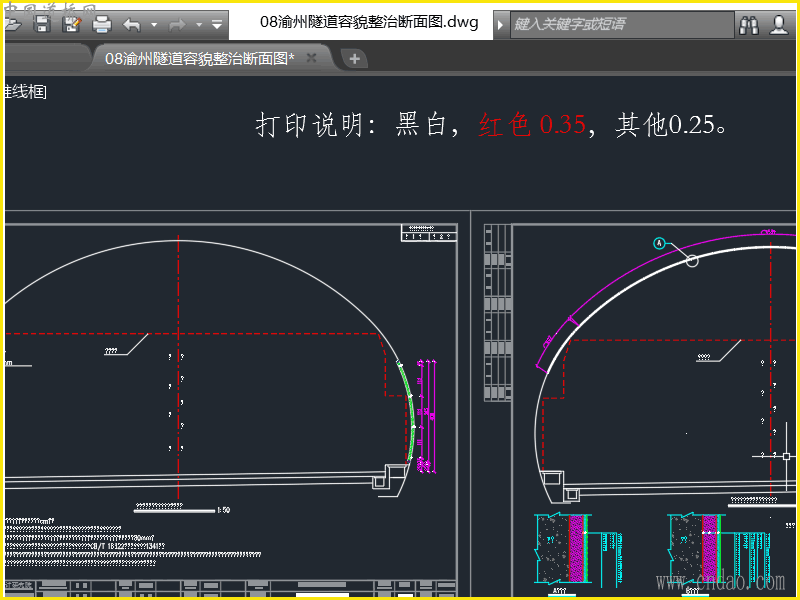Click the Save As icon with pencil
Viewport: 800px width, 600px height.
(71, 24)
